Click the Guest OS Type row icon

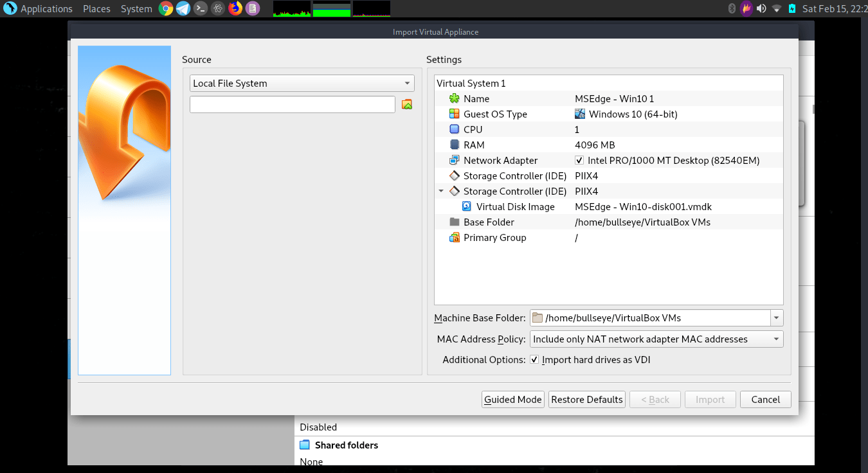click(x=455, y=114)
